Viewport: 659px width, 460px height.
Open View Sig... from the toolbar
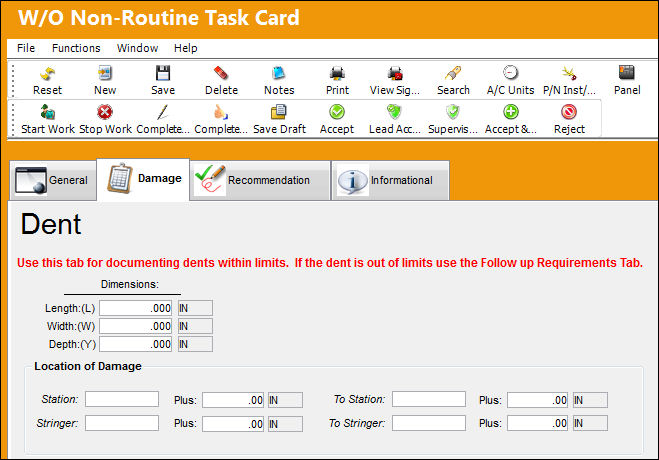[395, 80]
